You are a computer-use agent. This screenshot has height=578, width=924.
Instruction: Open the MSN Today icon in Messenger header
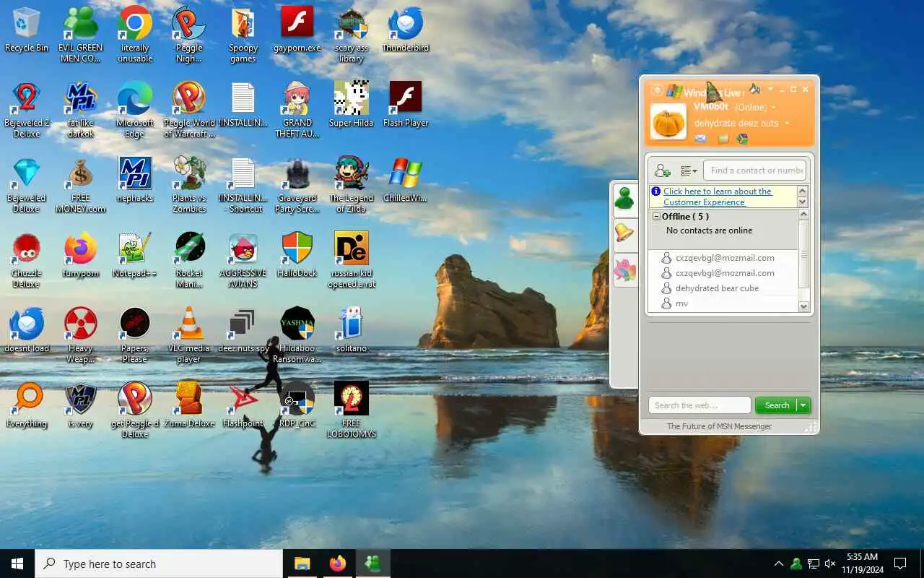742,139
